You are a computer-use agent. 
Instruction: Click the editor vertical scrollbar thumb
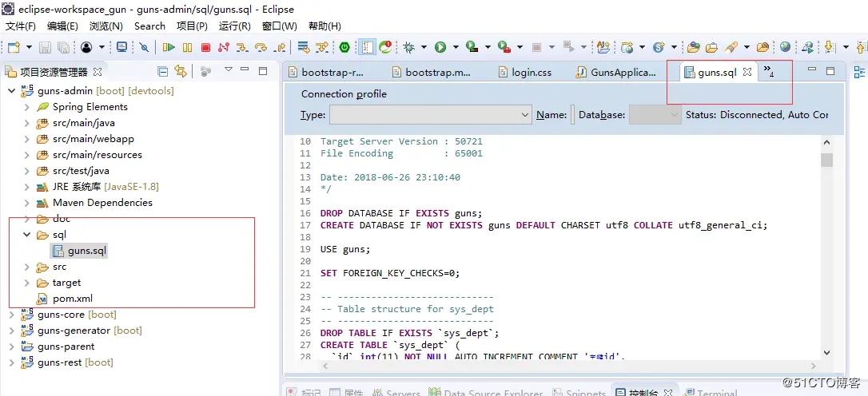pyautogui.click(x=826, y=160)
